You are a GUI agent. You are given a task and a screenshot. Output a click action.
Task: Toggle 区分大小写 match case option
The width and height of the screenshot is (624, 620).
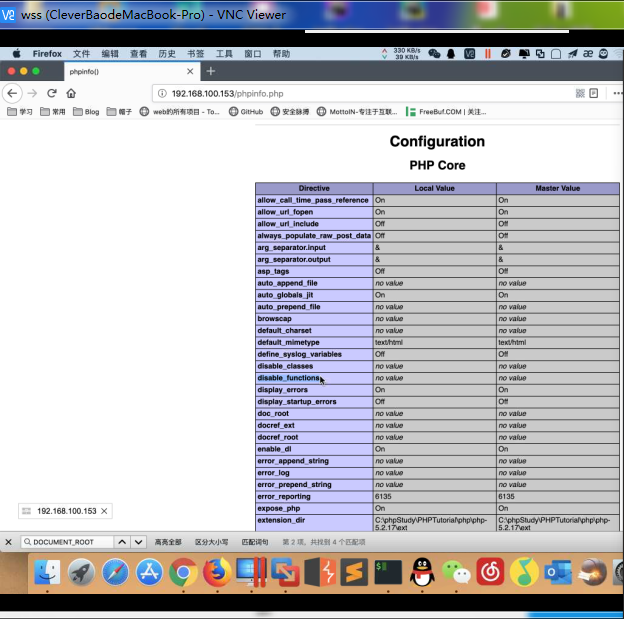[211, 542]
